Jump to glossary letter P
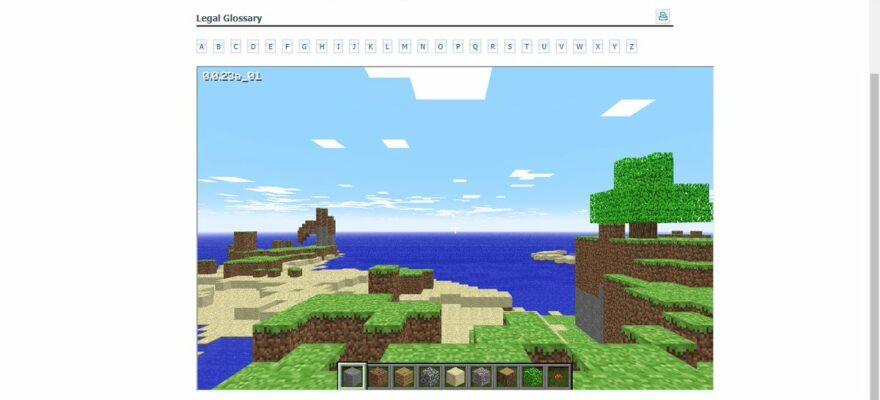Viewport: 880px width, 400px height. click(458, 47)
